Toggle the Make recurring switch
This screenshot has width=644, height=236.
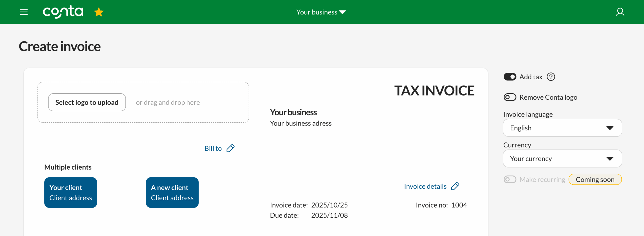pyautogui.click(x=510, y=179)
